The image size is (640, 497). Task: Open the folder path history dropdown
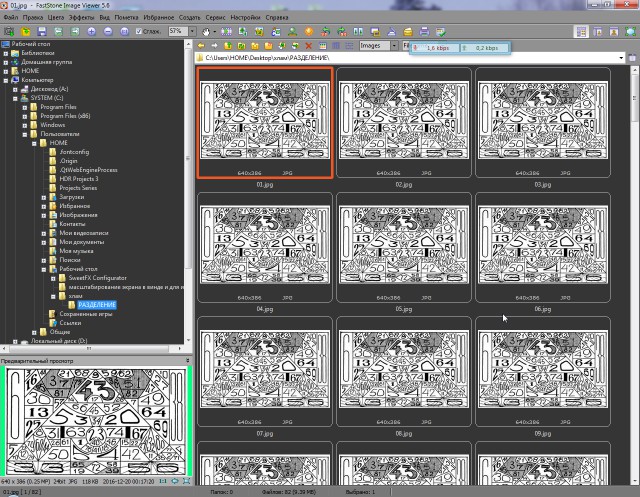(x=621, y=58)
